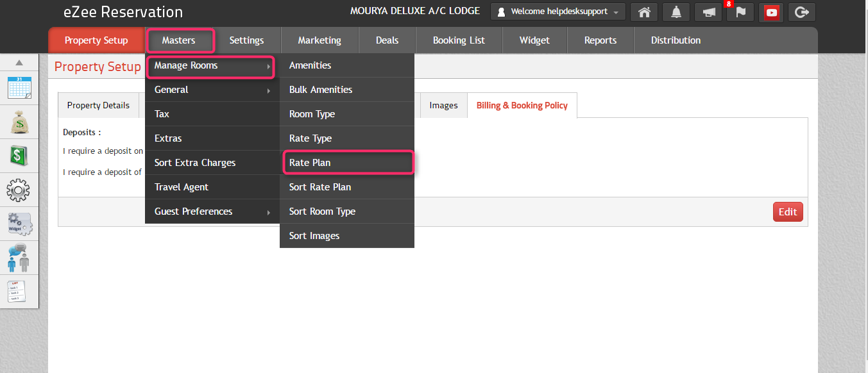This screenshot has width=868, height=373.
Task: Click MOURYA DELUXE A/C LODGE property name
Action: point(415,12)
